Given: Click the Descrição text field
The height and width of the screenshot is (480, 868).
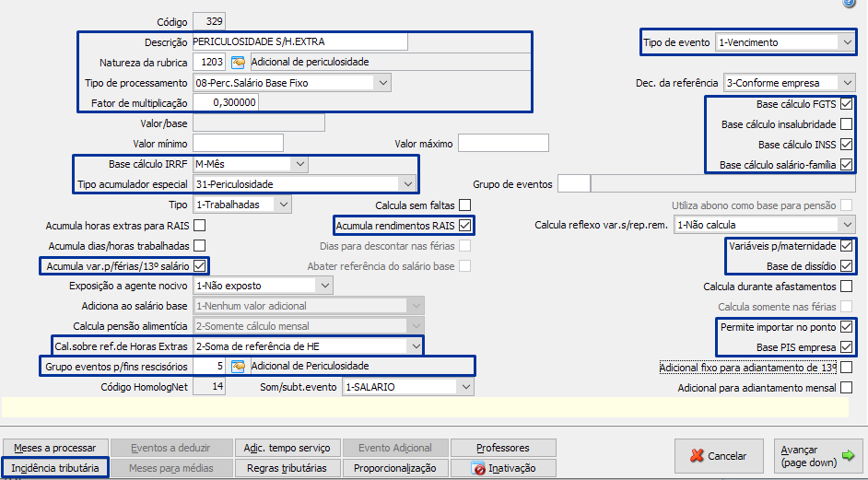Looking at the screenshot, I should (x=300, y=41).
